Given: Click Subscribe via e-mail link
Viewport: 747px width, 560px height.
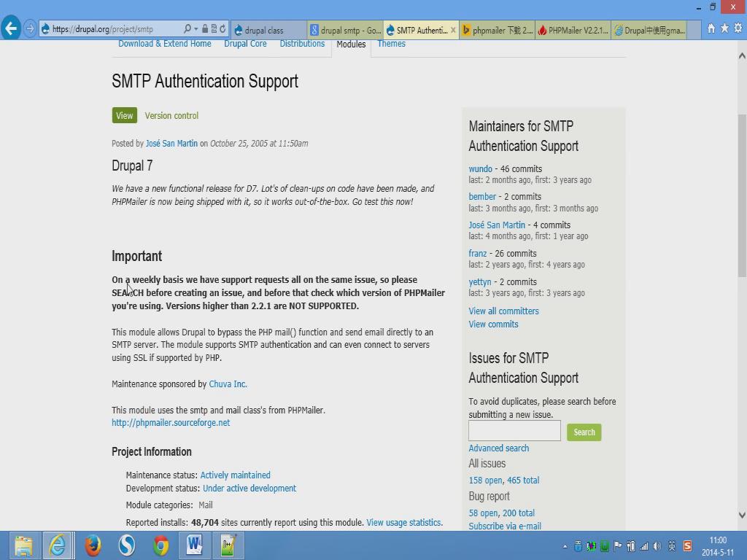Looking at the screenshot, I should [505, 526].
